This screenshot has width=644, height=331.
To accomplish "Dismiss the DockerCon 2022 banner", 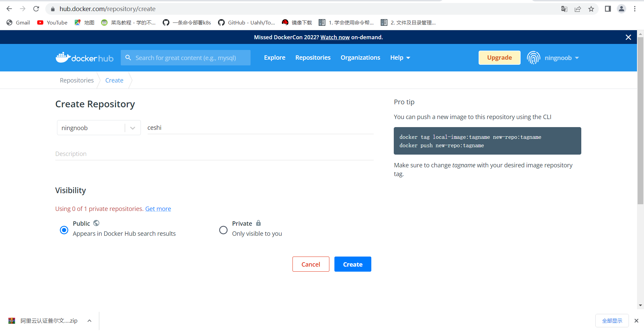I will click(x=629, y=37).
